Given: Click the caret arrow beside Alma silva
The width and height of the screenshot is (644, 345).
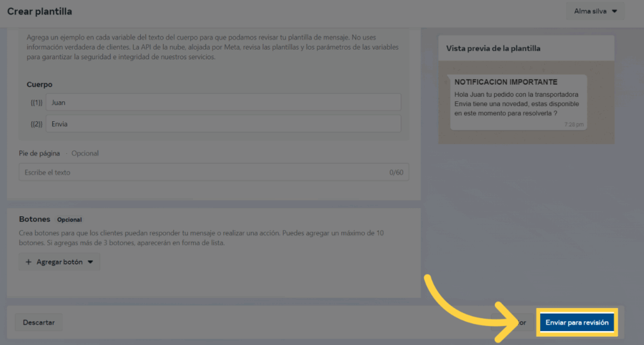Looking at the screenshot, I should (614, 11).
